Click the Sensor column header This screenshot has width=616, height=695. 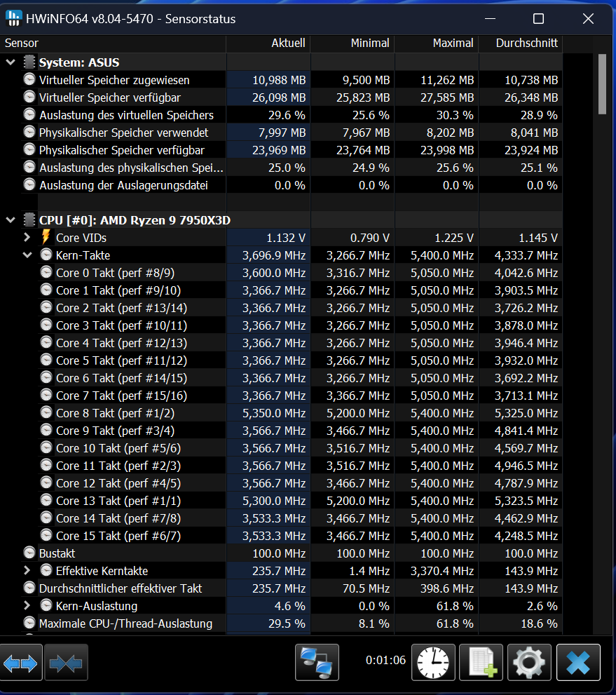(x=113, y=43)
